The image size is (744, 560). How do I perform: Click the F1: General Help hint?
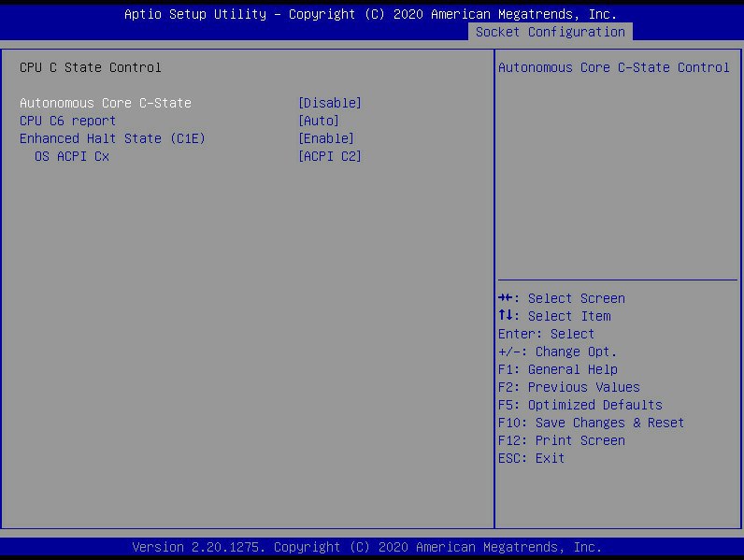click(x=557, y=369)
